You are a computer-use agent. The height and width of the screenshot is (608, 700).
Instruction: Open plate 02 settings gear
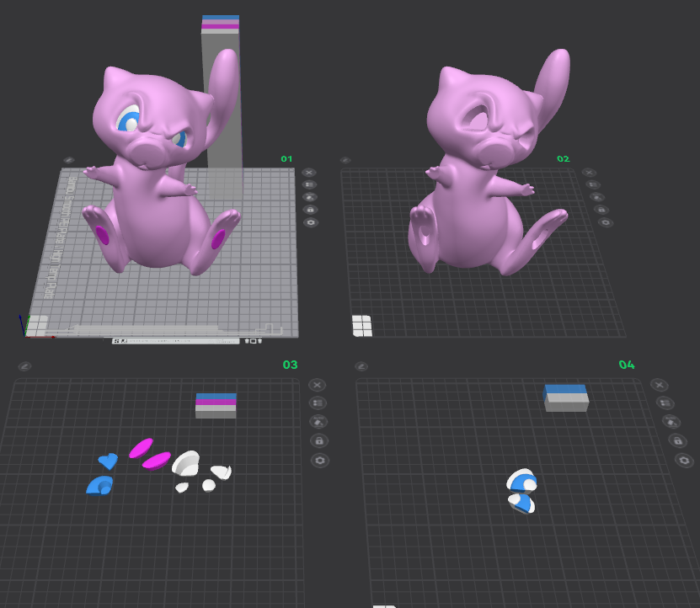[606, 222]
